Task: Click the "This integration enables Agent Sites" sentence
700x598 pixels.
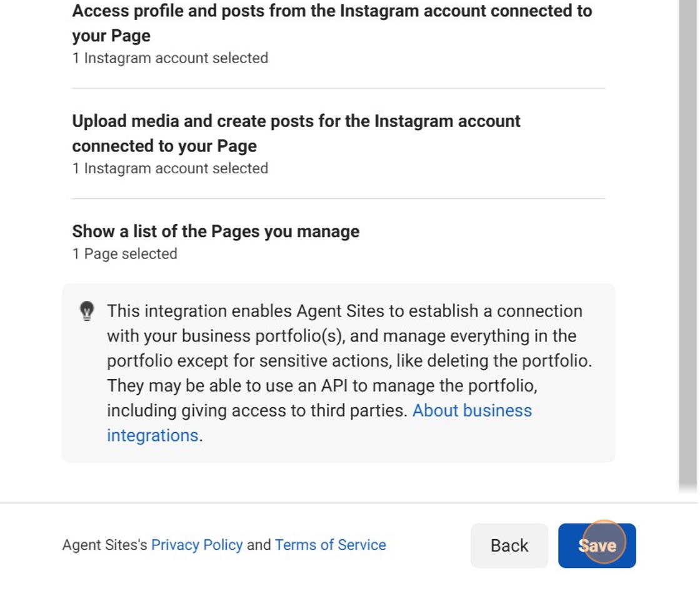Action: [344, 311]
